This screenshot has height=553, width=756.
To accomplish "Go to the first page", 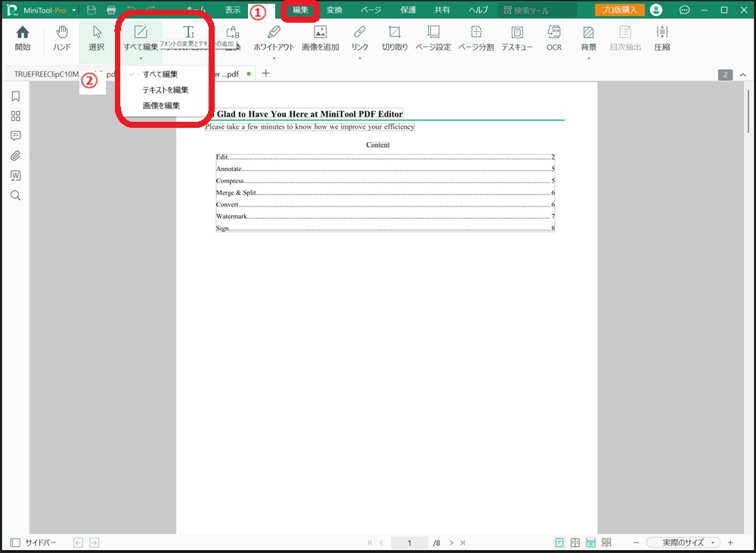I will [x=370, y=543].
